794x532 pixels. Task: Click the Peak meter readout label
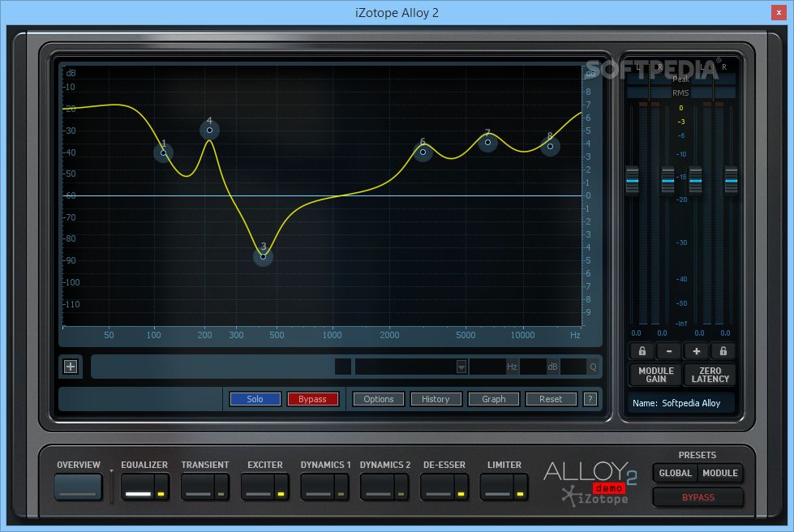(x=680, y=79)
